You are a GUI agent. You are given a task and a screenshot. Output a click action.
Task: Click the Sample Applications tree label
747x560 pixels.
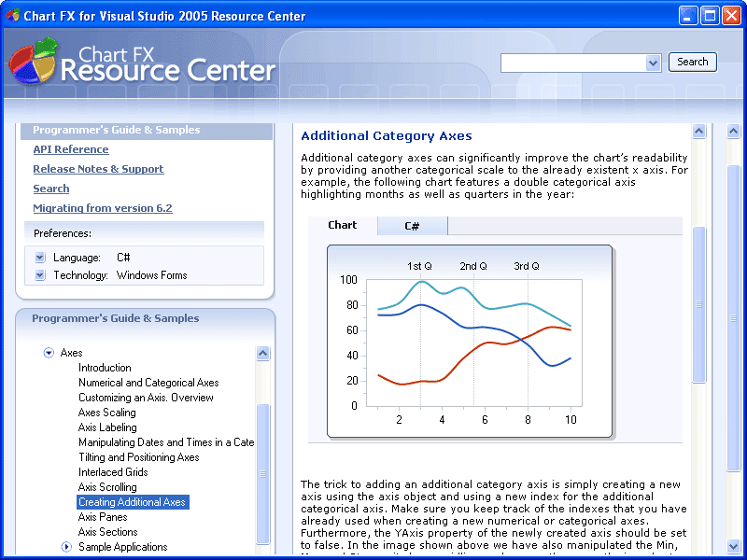[123, 547]
